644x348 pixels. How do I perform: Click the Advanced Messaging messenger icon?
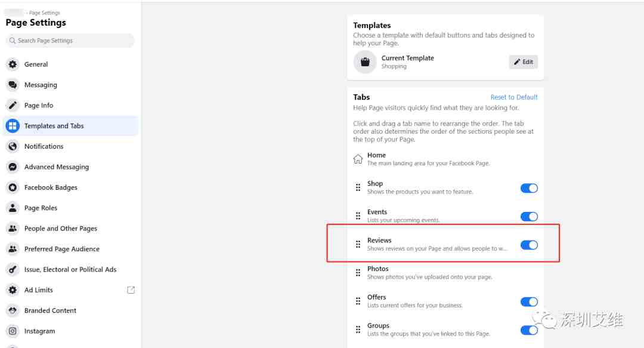[13, 167]
